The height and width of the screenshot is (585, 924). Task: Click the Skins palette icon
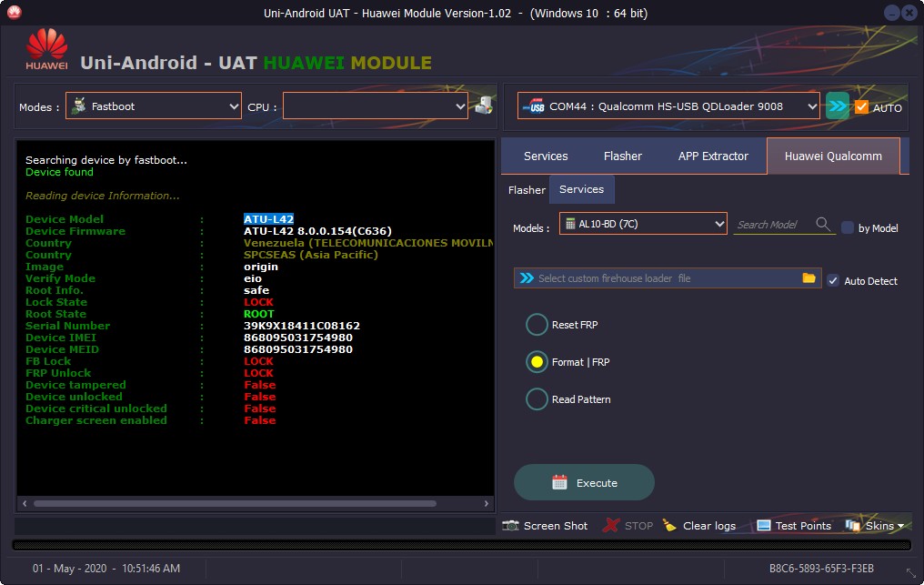click(853, 525)
